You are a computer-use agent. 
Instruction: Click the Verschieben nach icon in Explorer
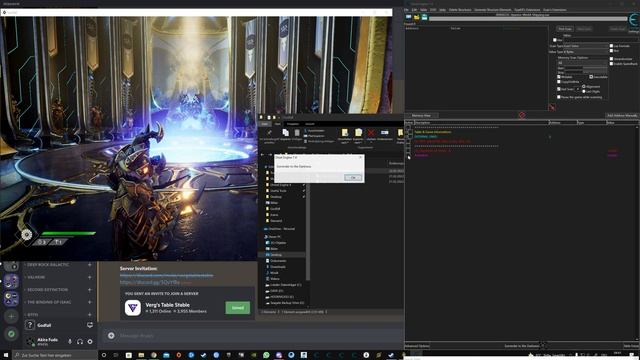(345, 133)
